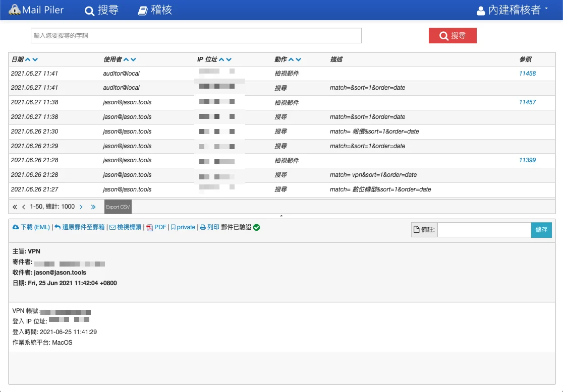Open the PDF version link
The height and width of the screenshot is (392, 563).
[156, 227]
